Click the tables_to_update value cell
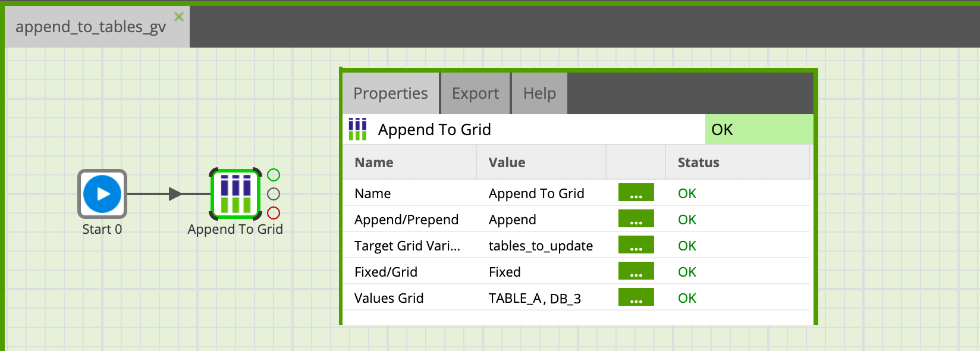Viewport: 980px width, 351px height. tap(541, 246)
